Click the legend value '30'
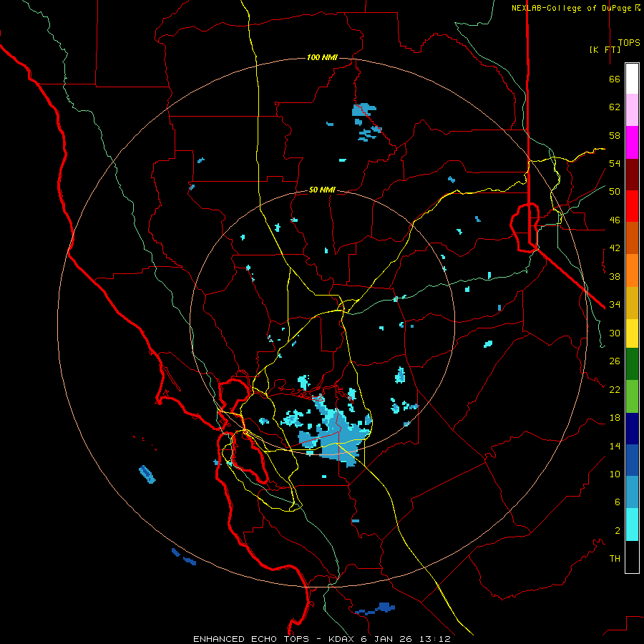The height and width of the screenshot is (644, 644). click(615, 333)
